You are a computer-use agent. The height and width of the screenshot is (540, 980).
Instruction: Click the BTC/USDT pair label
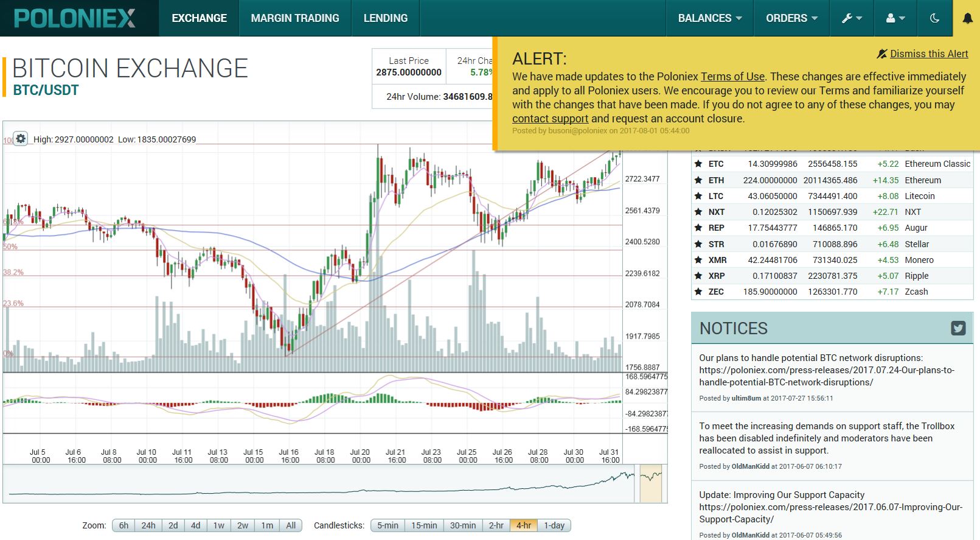click(46, 90)
